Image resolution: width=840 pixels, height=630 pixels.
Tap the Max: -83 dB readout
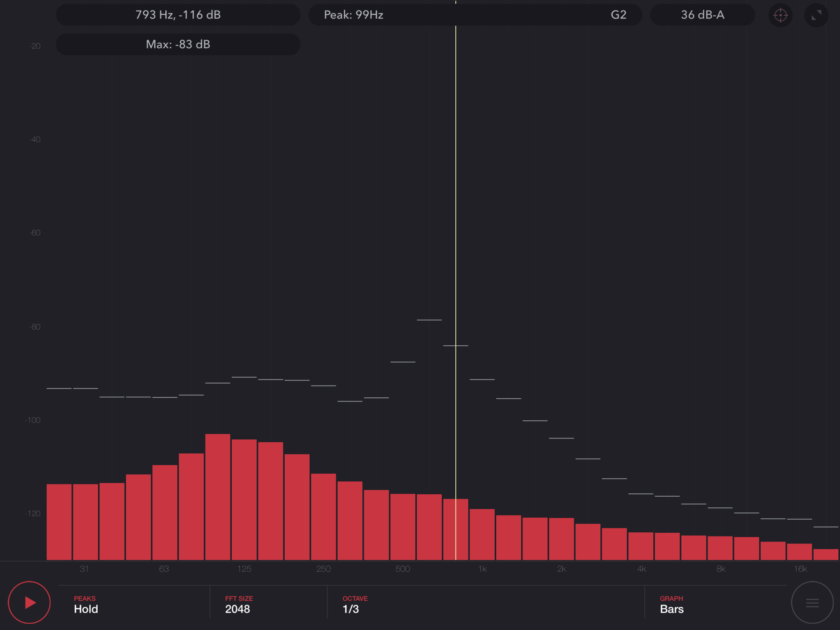(x=178, y=44)
